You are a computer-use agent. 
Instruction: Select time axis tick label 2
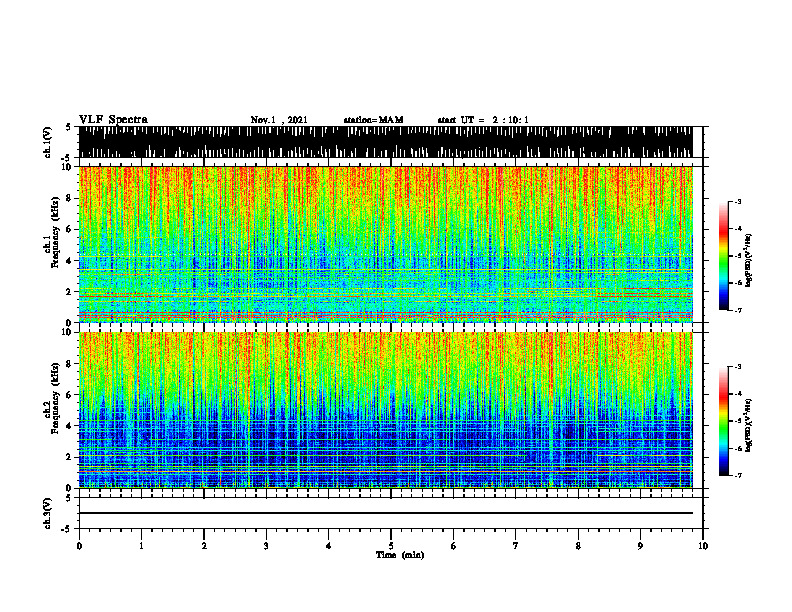click(204, 546)
